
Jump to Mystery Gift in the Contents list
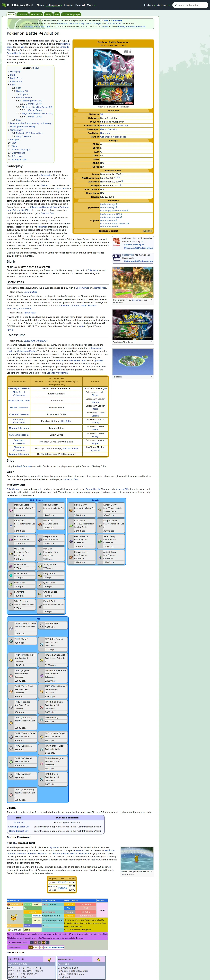tap(22, 91)
